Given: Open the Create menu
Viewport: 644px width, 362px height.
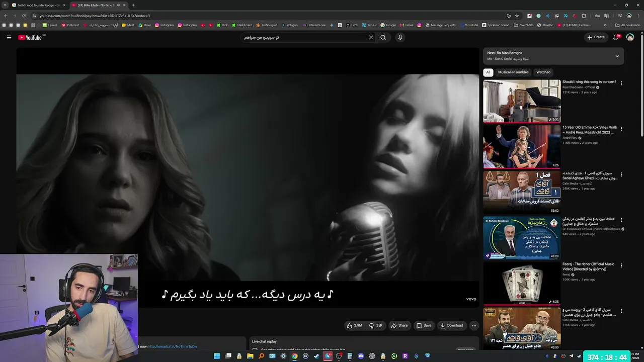Looking at the screenshot, I should (596, 37).
